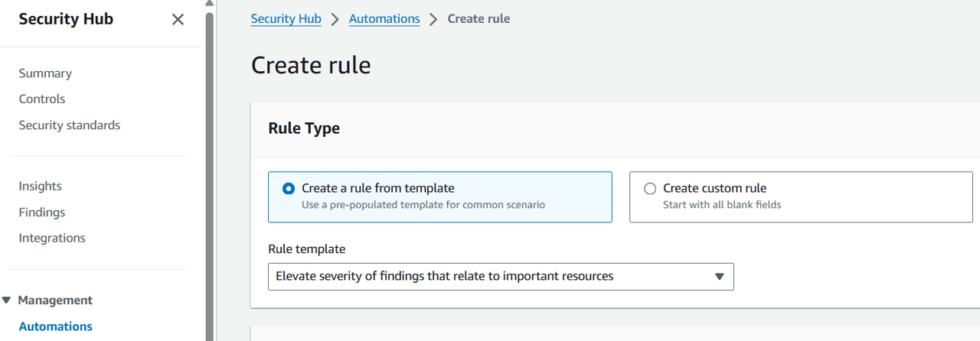980x341 pixels.
Task: Select the Create custom rule radio button
Action: click(x=650, y=188)
